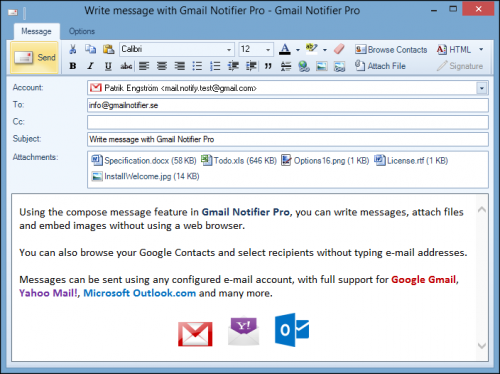Align text right
Image resolution: width=500 pixels, height=374 pixels.
(180, 66)
